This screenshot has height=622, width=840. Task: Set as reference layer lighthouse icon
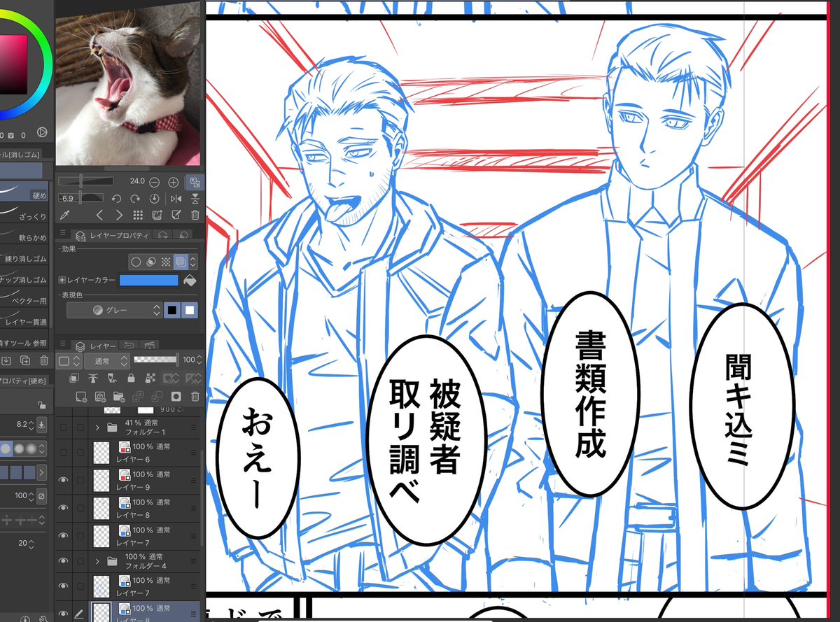92,379
